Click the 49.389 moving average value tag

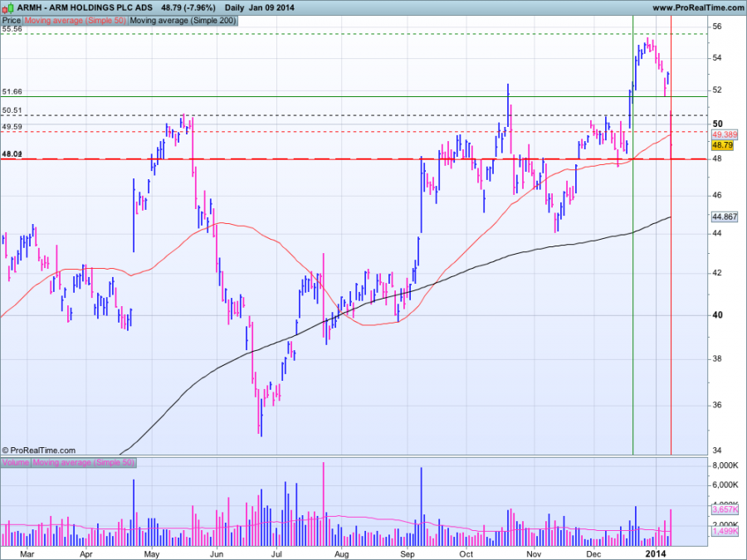(x=725, y=135)
